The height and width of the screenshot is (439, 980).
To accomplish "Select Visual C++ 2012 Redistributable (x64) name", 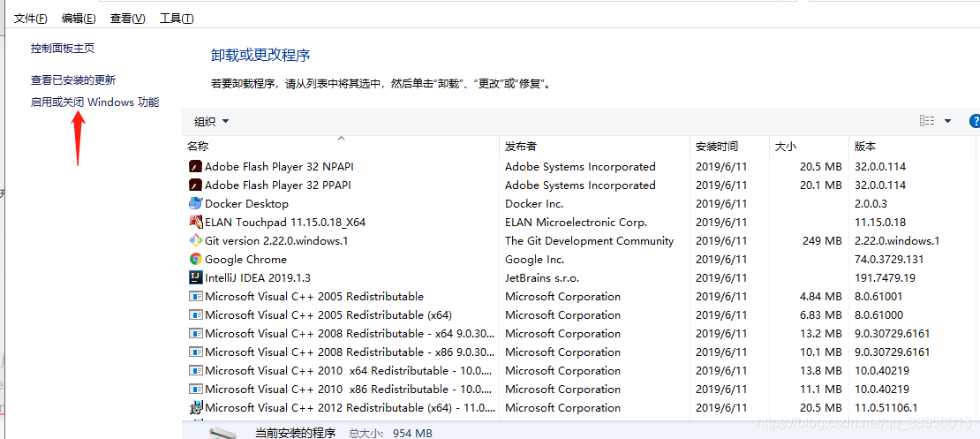I will [351, 408].
